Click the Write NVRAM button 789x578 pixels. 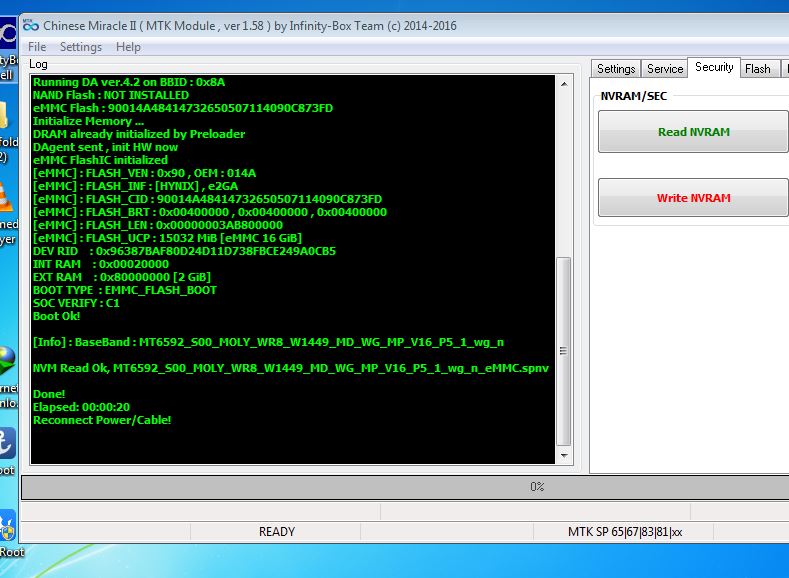693,198
